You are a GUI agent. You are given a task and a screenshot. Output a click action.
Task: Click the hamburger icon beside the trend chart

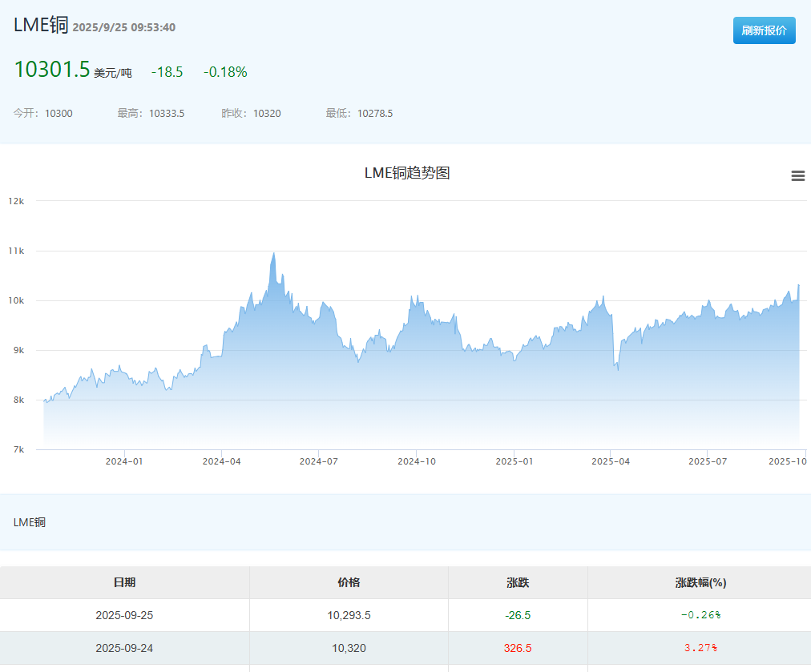click(797, 175)
